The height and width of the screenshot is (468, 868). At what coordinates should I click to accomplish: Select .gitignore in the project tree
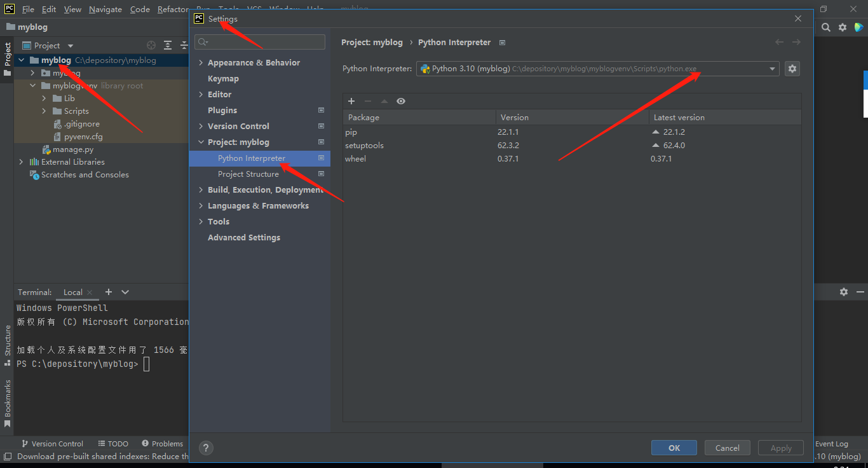tap(76, 124)
